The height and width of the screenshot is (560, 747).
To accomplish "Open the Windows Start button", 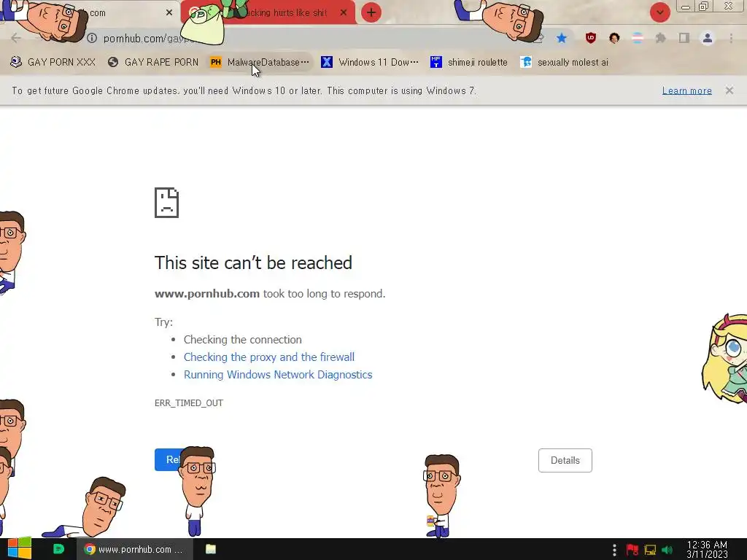I will 20,549.
